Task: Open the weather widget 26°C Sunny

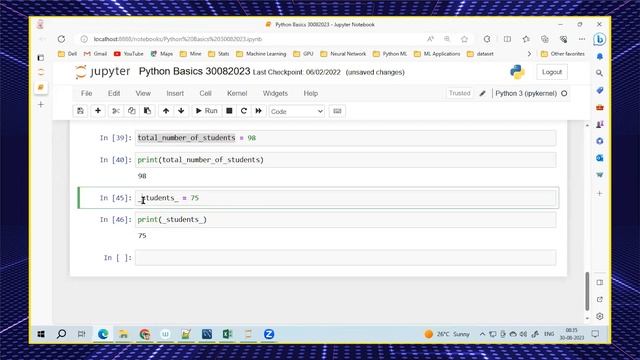Action: click(447, 334)
